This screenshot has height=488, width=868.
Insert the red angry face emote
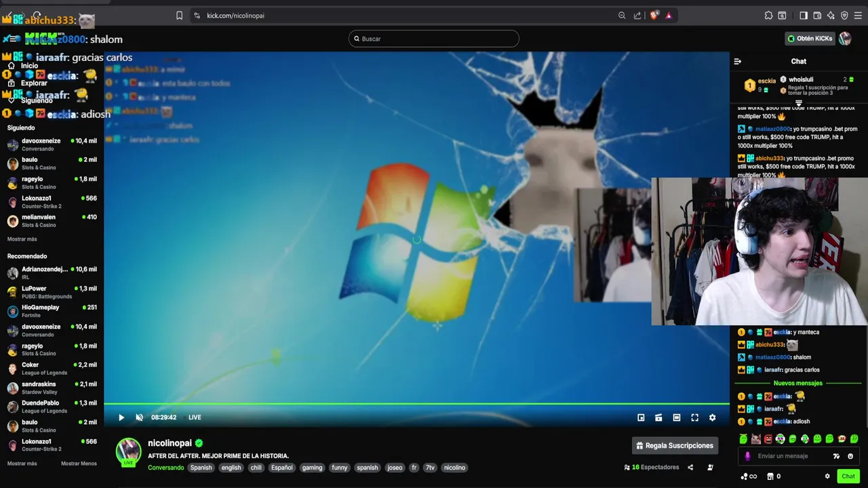[x=768, y=439]
